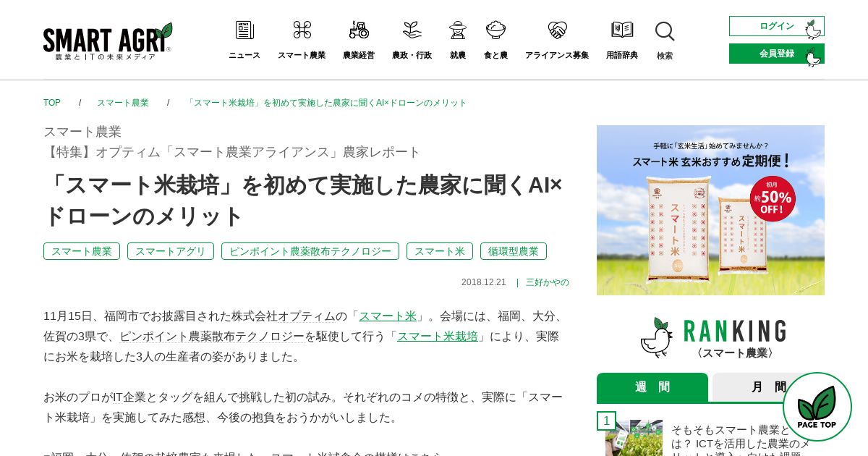Click the article title breadcrumb link

coord(327,103)
